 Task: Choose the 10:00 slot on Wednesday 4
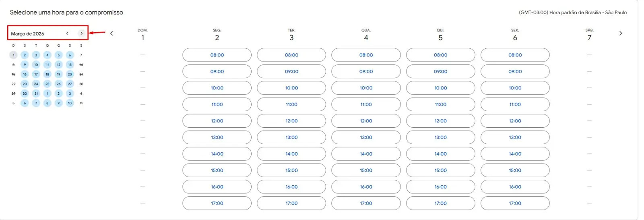pos(366,88)
